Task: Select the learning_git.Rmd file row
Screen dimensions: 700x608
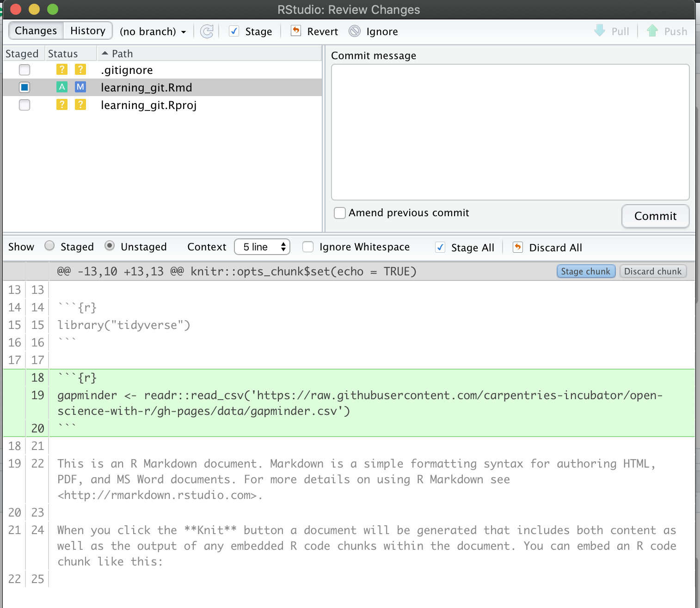Action: click(162, 87)
